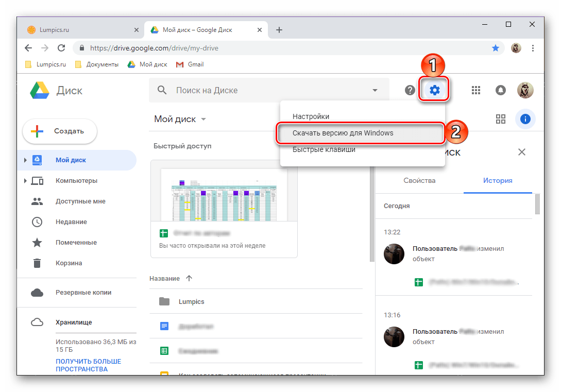Close the details side panel

point(522,152)
